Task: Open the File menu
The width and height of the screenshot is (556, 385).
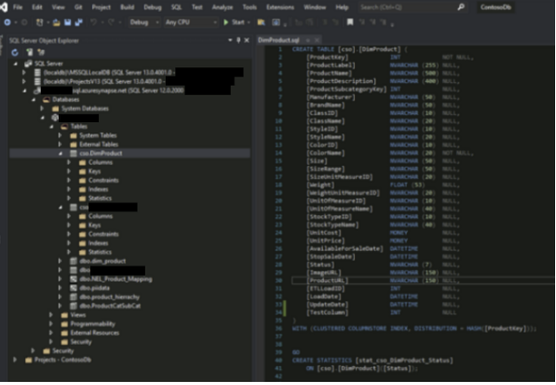Action: point(18,7)
